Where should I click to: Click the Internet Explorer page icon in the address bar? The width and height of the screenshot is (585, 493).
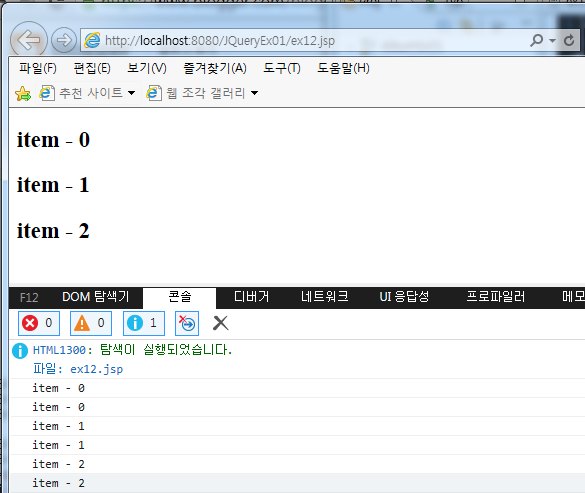click(x=92, y=40)
